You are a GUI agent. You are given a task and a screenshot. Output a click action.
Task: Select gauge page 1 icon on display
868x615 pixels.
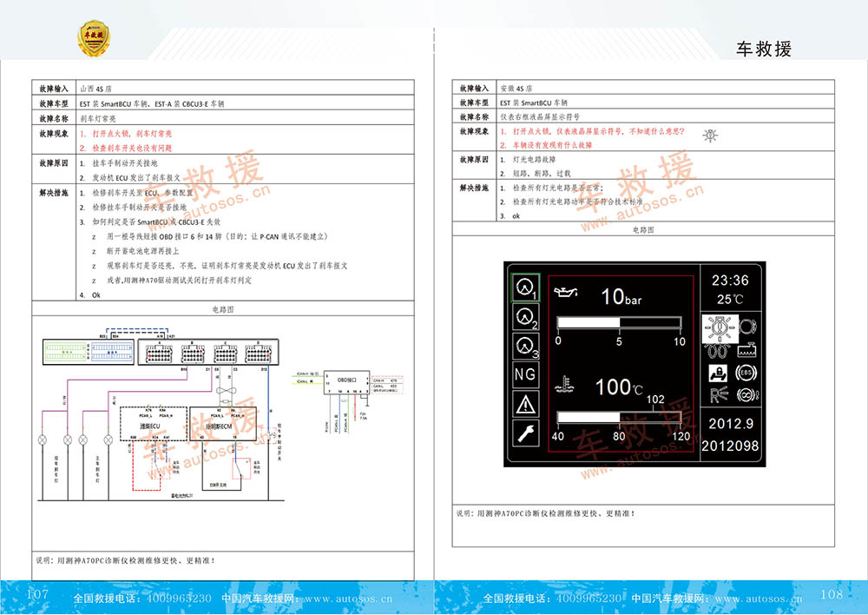pyautogui.click(x=525, y=288)
